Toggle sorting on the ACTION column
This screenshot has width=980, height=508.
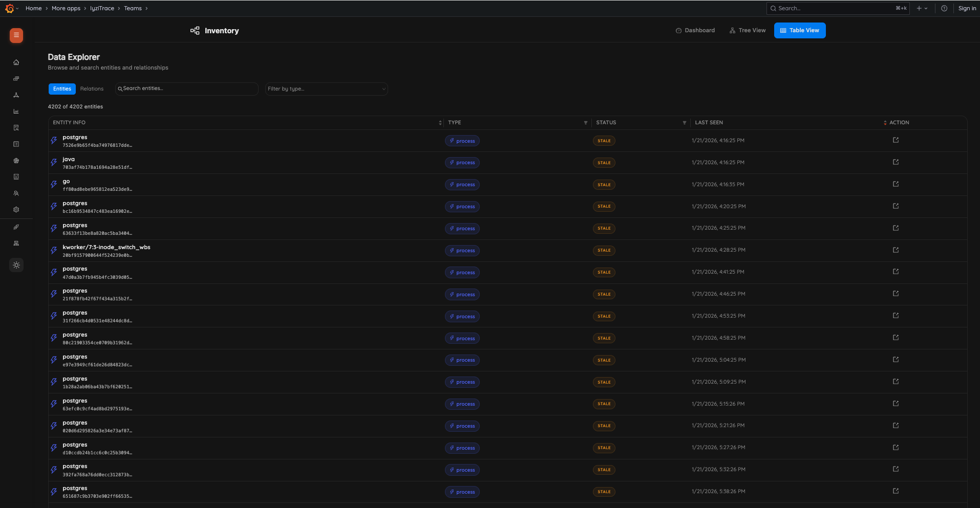tap(885, 123)
